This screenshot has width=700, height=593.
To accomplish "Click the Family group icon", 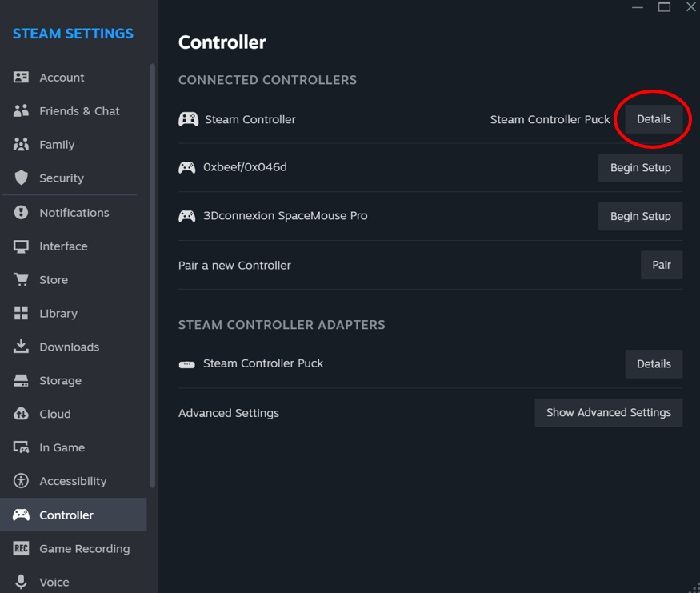I will [21, 144].
